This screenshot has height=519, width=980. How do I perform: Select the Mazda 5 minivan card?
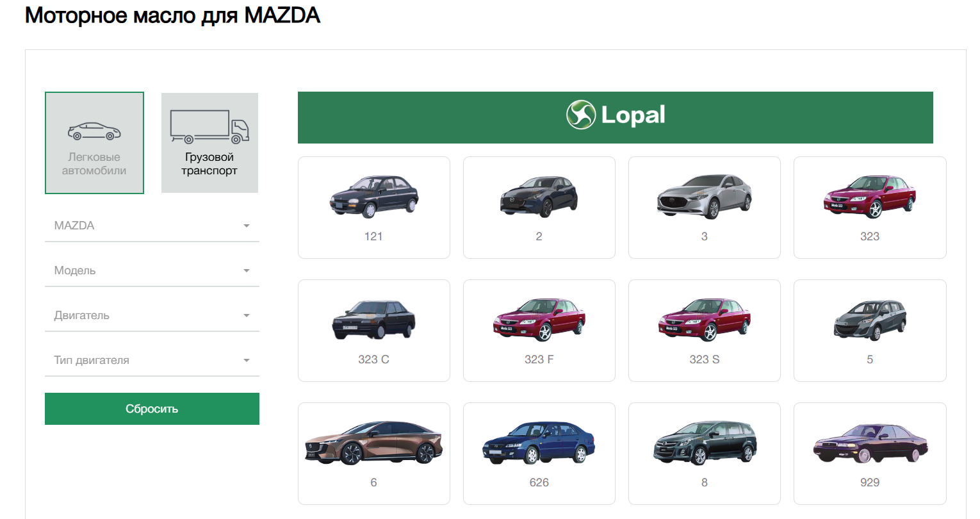(870, 331)
